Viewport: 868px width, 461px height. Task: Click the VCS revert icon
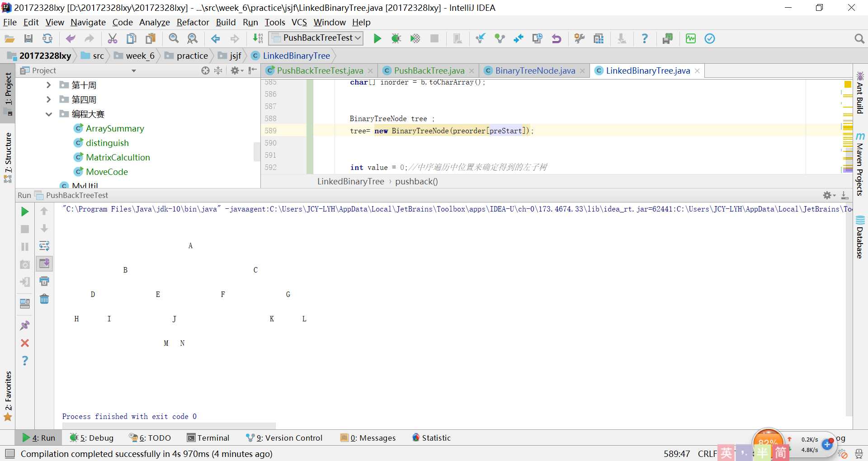click(x=557, y=39)
